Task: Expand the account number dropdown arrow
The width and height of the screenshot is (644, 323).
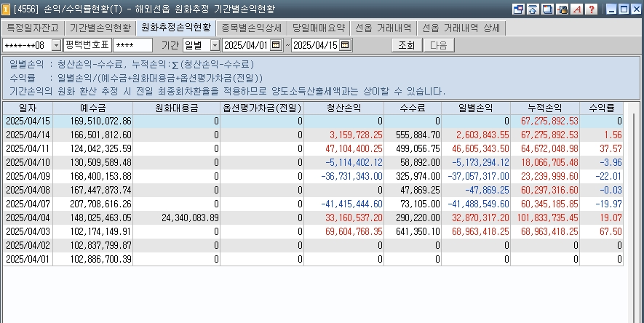Action: [x=56, y=45]
